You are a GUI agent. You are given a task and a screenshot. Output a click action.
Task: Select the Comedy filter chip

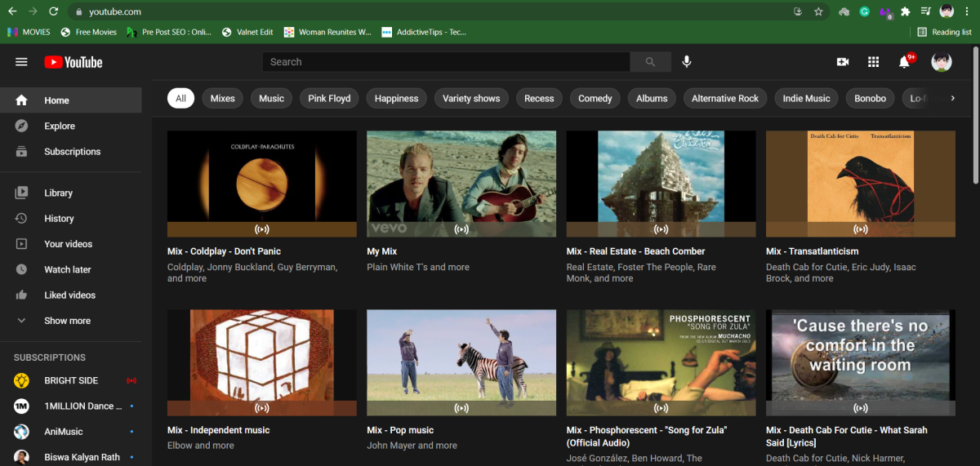pos(595,99)
